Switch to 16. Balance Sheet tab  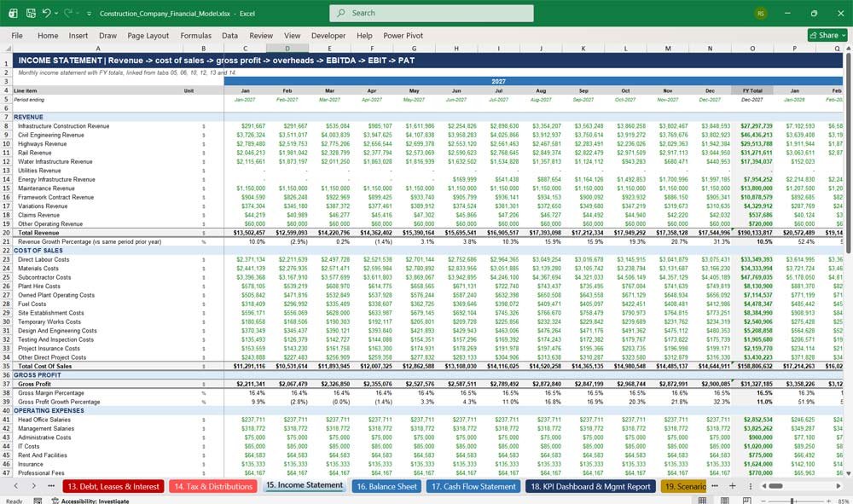click(386, 487)
